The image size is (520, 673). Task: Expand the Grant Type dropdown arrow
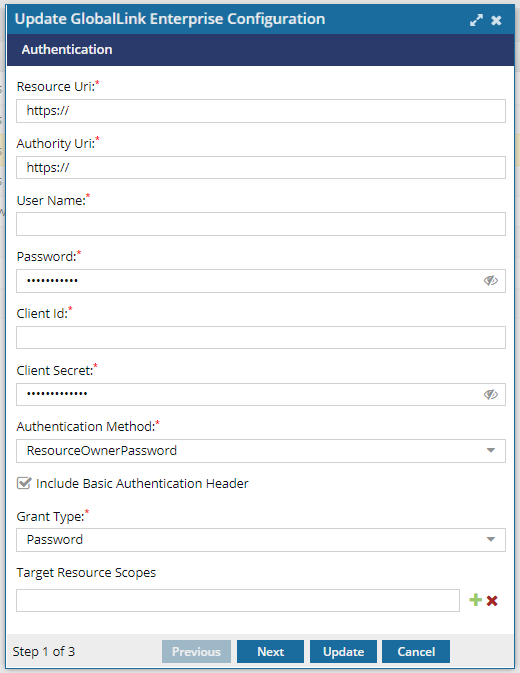pos(491,540)
